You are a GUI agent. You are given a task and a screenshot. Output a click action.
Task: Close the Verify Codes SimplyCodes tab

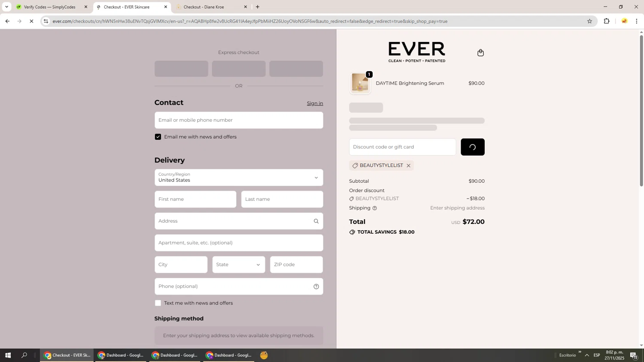(86, 7)
